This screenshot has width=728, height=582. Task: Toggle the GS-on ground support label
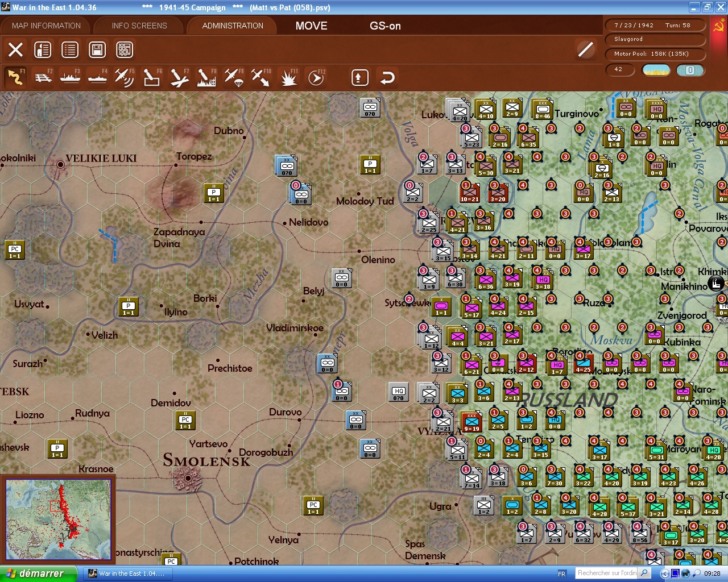point(385,26)
